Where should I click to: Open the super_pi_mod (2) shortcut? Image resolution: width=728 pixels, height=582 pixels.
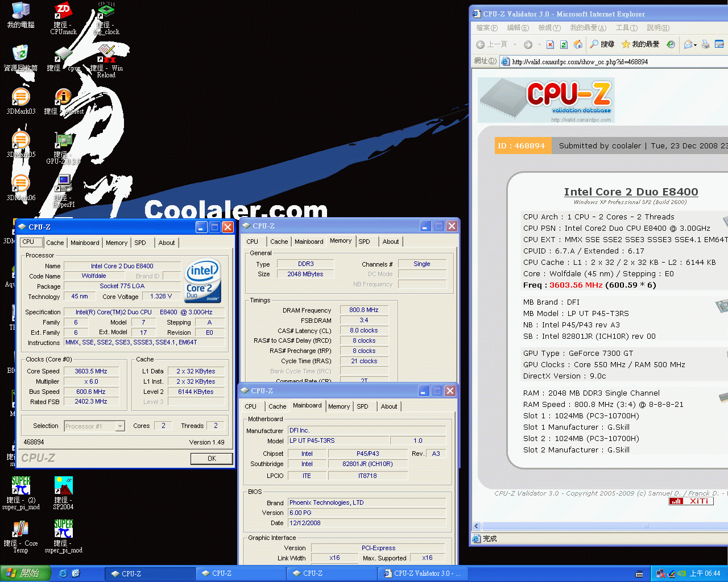click(x=21, y=493)
